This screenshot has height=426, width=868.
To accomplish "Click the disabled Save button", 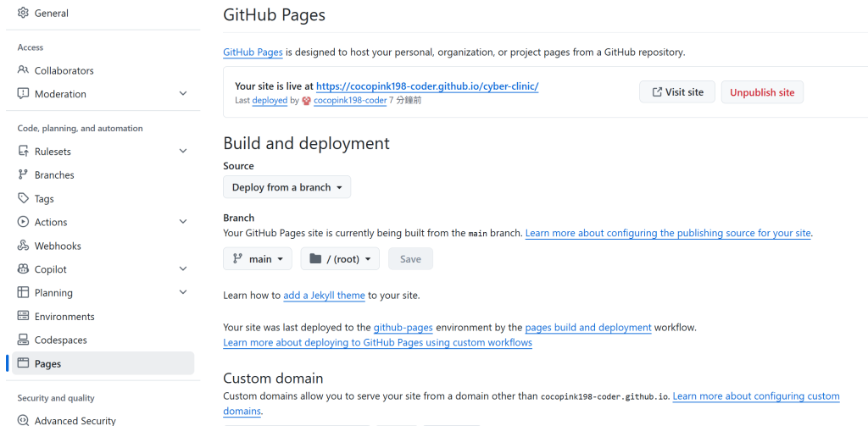I will tap(410, 258).
